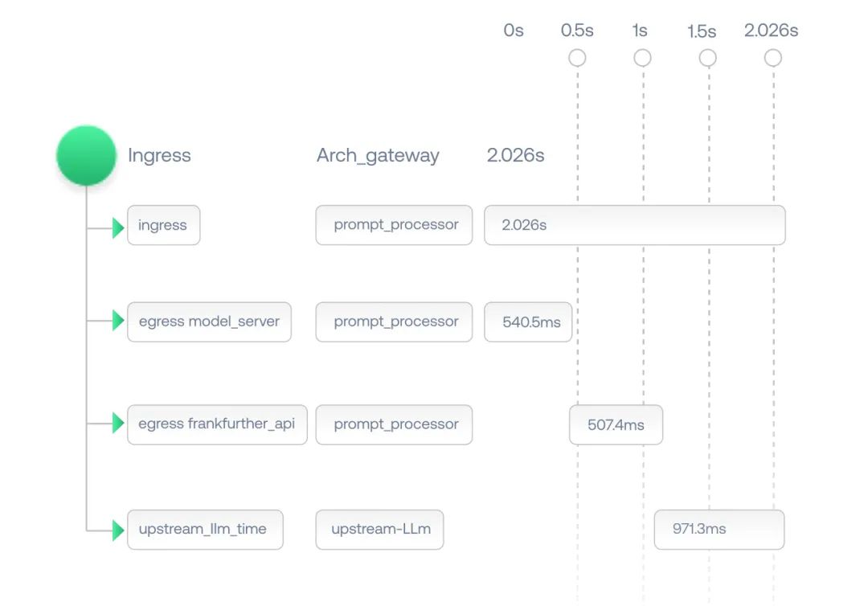Click the Arch_gateway header label
This screenshot has height=606, width=868.
coord(378,155)
